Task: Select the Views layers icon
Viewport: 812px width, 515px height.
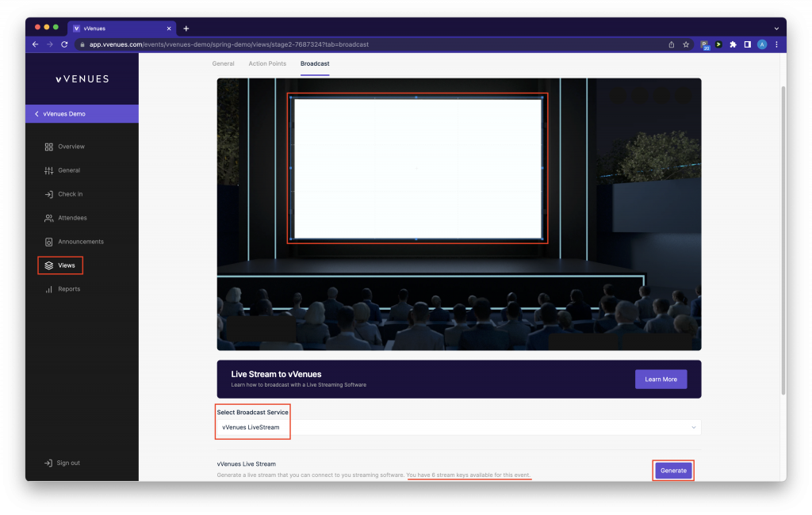Action: tap(48, 265)
